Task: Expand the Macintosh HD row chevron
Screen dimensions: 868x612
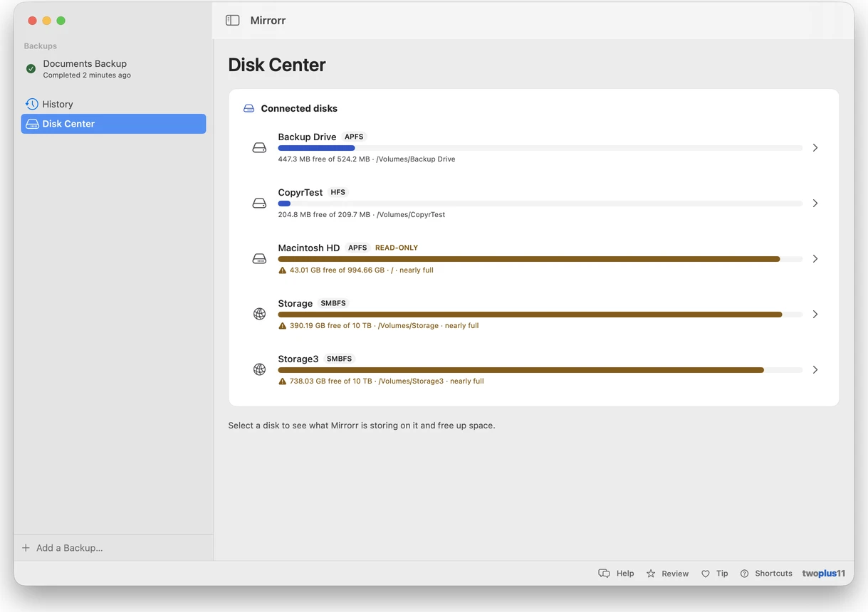Action: 815,259
